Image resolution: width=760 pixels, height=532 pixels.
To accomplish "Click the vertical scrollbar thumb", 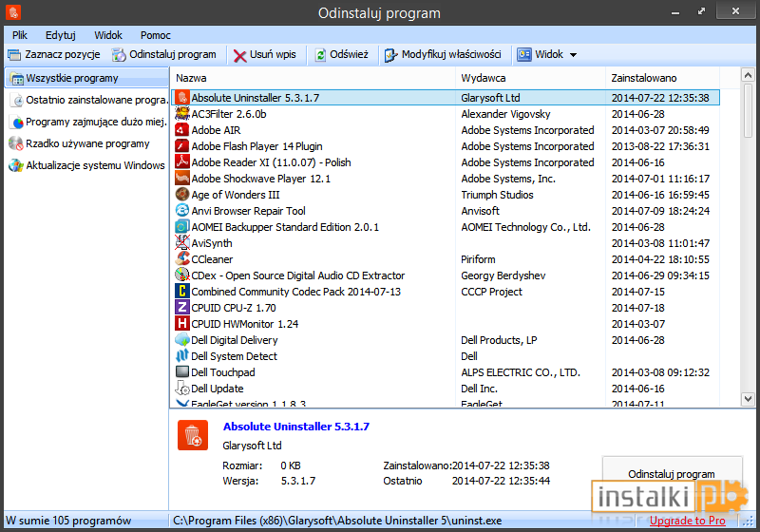I will (748, 110).
